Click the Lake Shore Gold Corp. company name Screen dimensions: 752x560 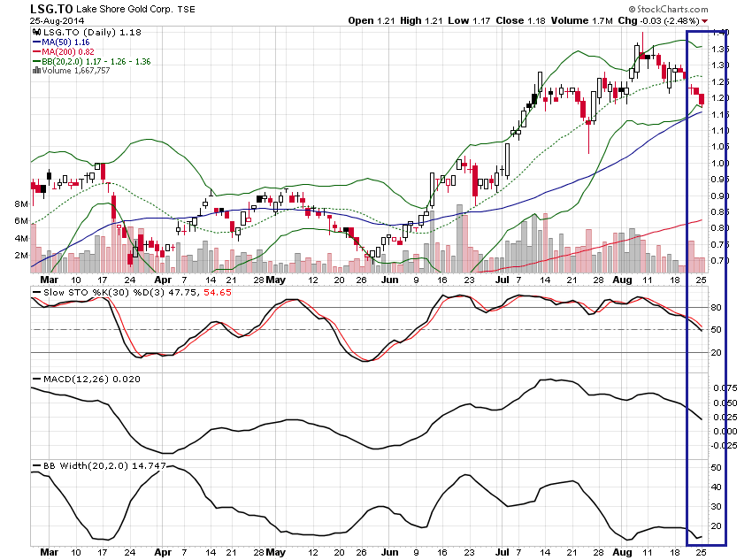tap(124, 9)
